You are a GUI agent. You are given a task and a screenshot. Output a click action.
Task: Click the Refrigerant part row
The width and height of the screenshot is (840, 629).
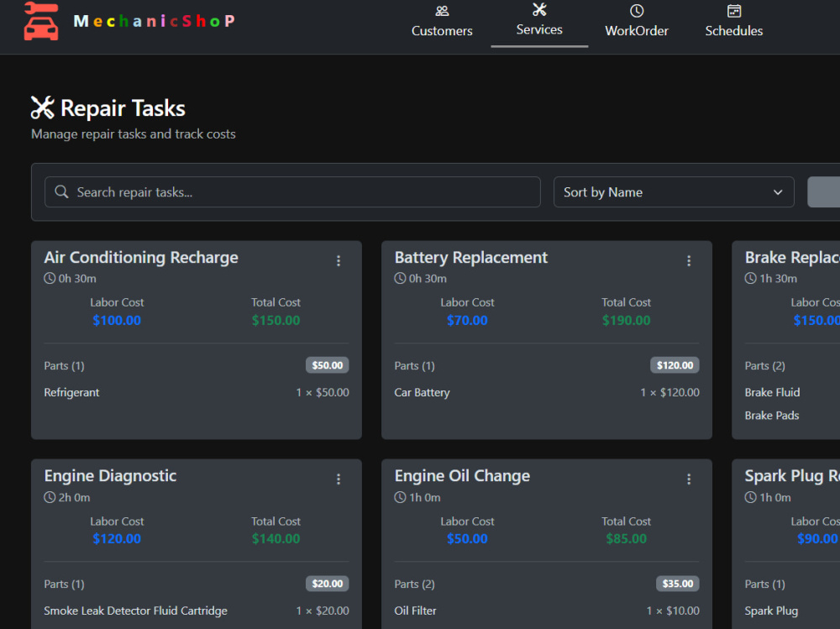(x=196, y=392)
